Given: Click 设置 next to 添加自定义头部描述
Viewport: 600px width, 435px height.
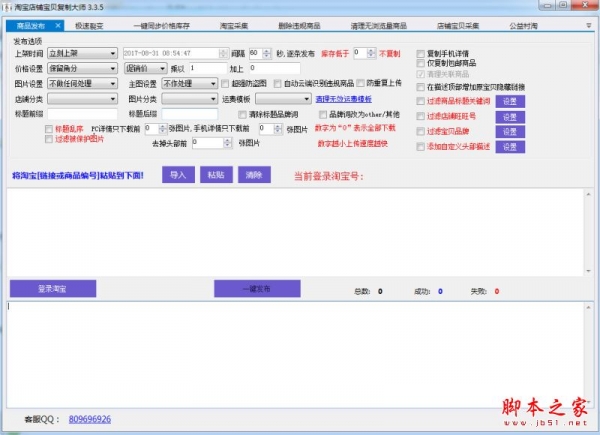Looking at the screenshot, I should [510, 147].
